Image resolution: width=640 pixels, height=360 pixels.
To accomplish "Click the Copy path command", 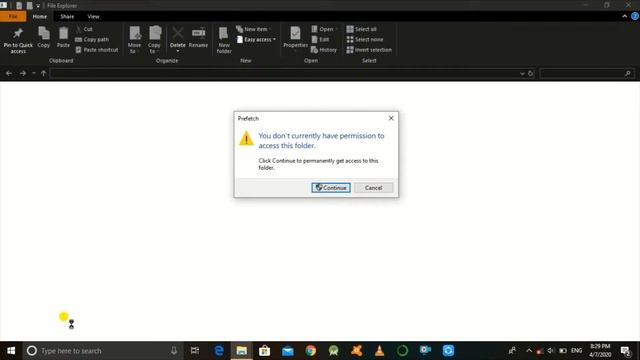I will pyautogui.click(x=92, y=40).
